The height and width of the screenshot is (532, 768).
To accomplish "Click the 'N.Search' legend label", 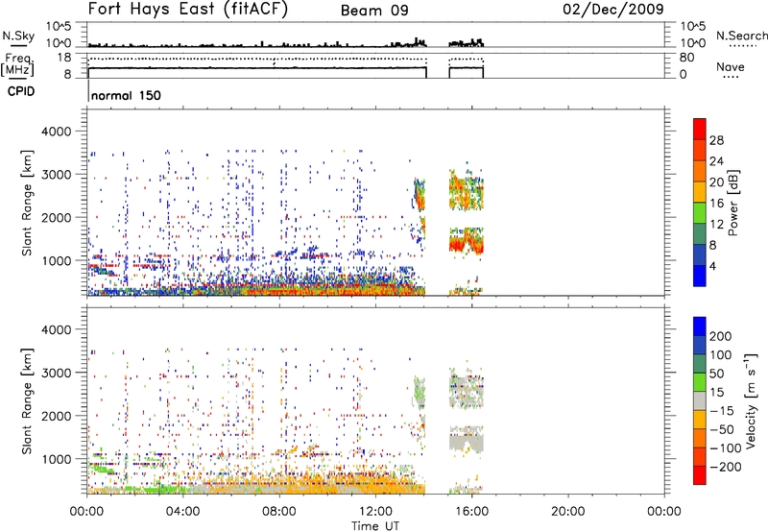I will coord(741,36).
